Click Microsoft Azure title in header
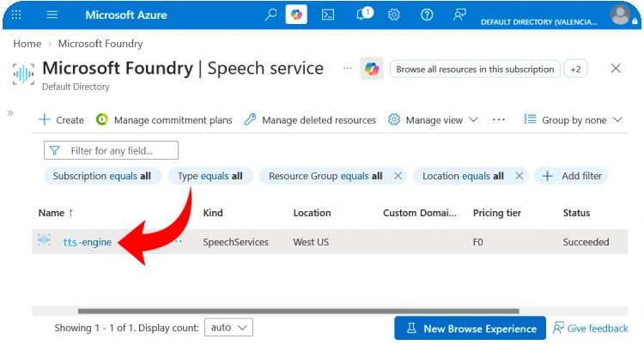 [126, 15]
